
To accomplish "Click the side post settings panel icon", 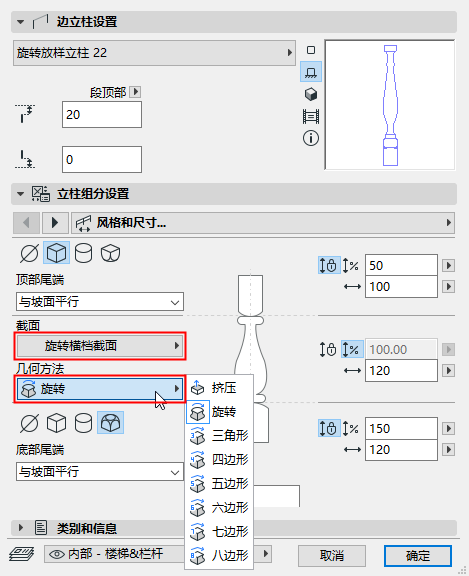I will point(40,22).
